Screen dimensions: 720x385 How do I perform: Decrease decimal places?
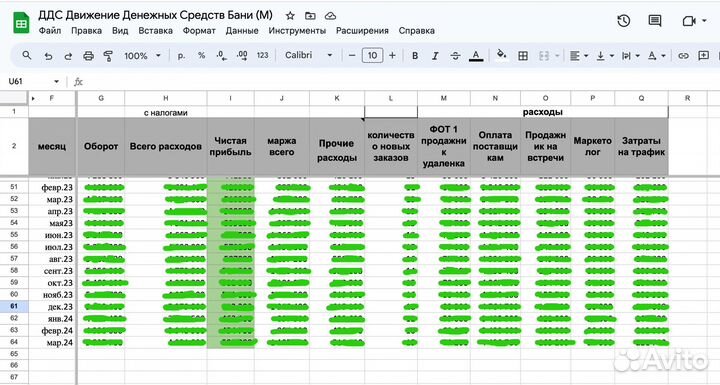[221, 56]
